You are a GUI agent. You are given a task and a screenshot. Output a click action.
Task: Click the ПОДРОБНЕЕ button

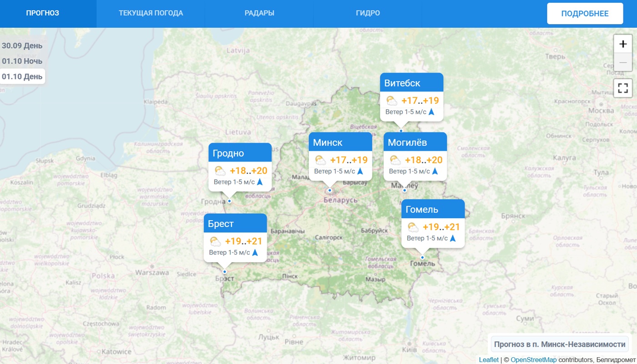[585, 14]
